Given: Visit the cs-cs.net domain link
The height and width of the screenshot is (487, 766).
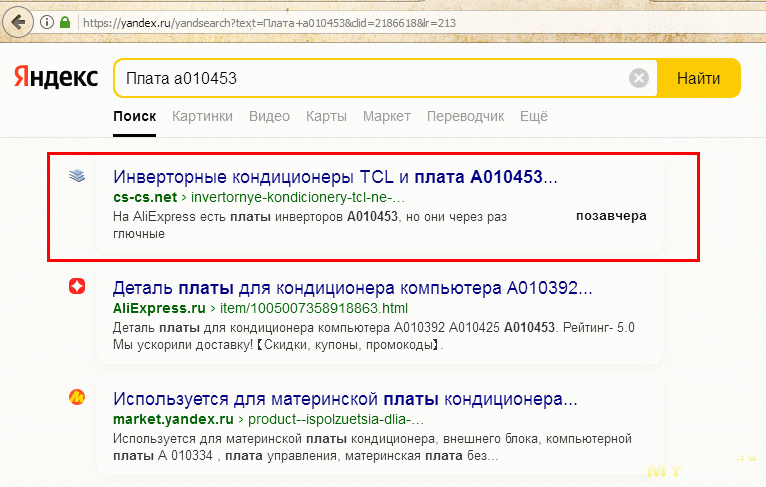Looking at the screenshot, I should point(145,197).
